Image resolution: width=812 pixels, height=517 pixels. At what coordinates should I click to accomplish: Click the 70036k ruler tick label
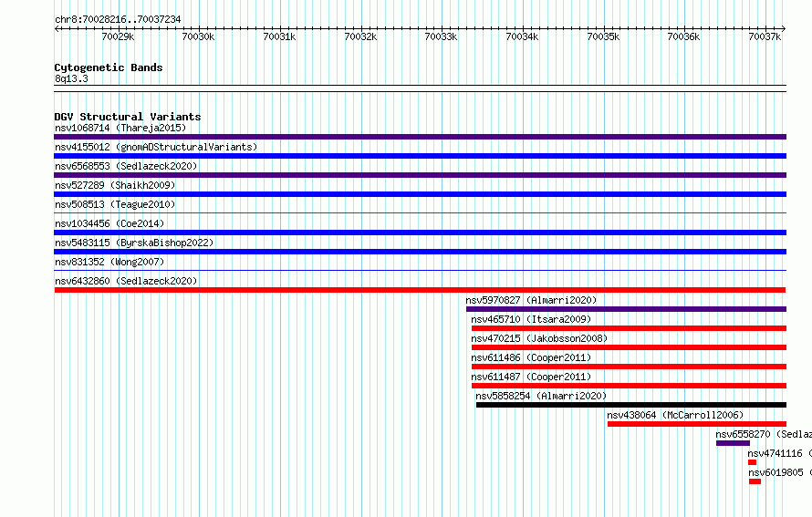point(683,36)
